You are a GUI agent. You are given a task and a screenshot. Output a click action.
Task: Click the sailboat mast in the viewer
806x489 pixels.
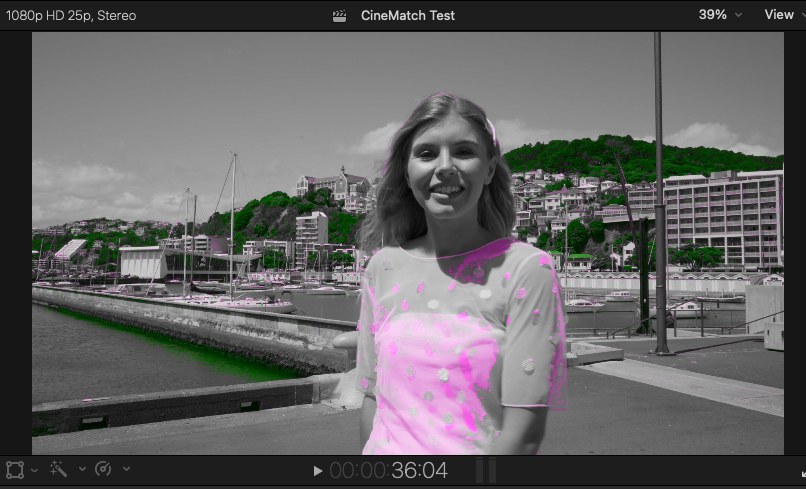click(x=233, y=220)
